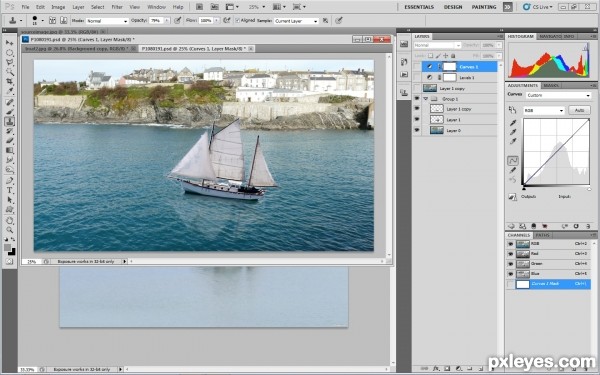This screenshot has height=375, width=600.
Task: Open the Sample Current Layer dropdown
Action: click(296, 21)
